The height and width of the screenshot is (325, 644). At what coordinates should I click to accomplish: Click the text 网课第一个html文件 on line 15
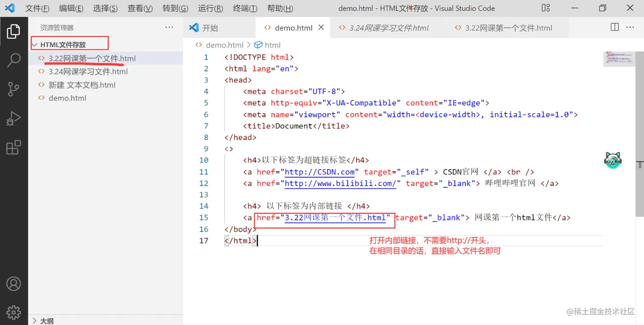[513, 217]
